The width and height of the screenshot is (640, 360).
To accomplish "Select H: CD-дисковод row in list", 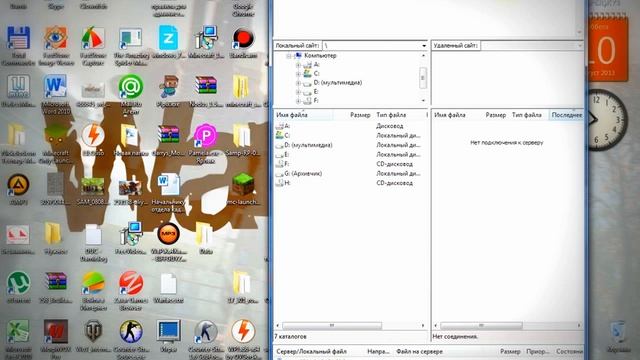I will [350, 183].
